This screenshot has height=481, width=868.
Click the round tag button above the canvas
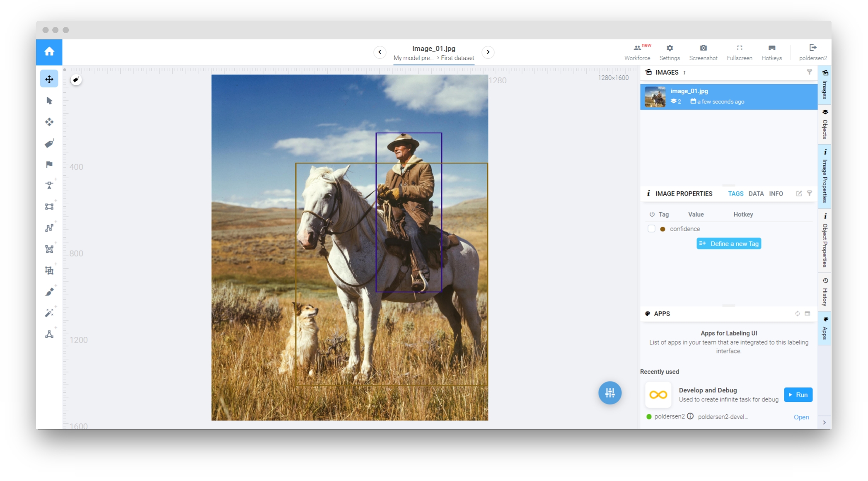(x=76, y=80)
